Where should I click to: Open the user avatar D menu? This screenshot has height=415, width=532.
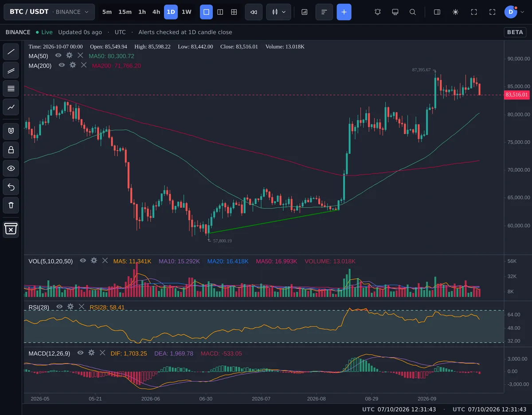click(x=511, y=12)
